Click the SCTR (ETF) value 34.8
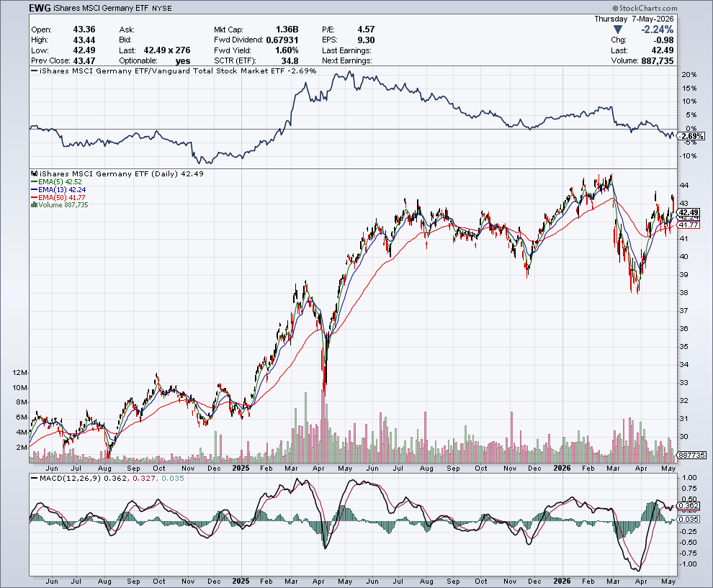 pyautogui.click(x=290, y=60)
